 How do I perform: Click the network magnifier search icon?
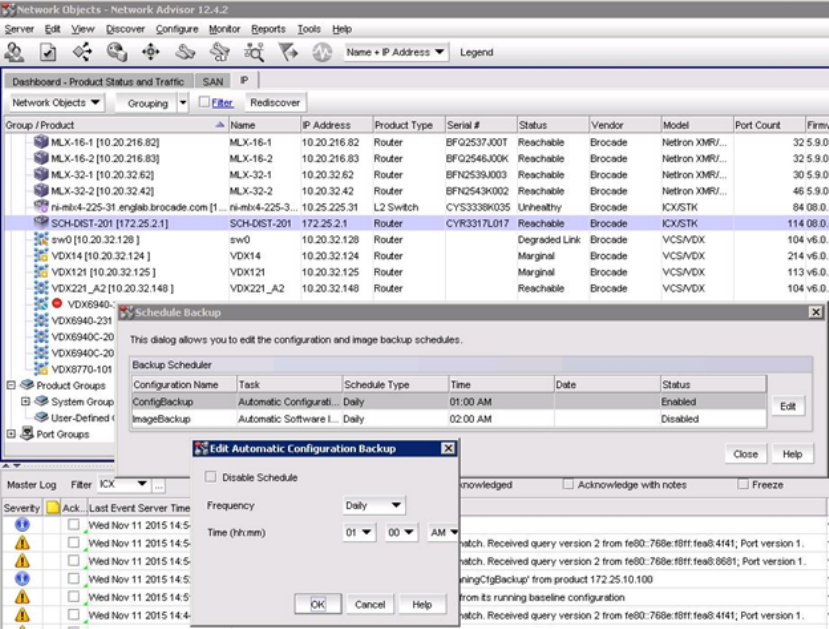(254, 52)
